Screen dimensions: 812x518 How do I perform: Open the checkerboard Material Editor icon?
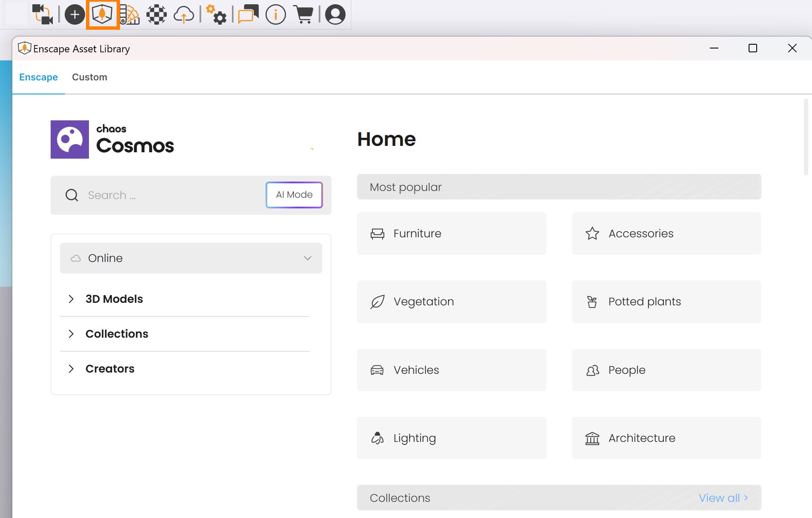(157, 14)
